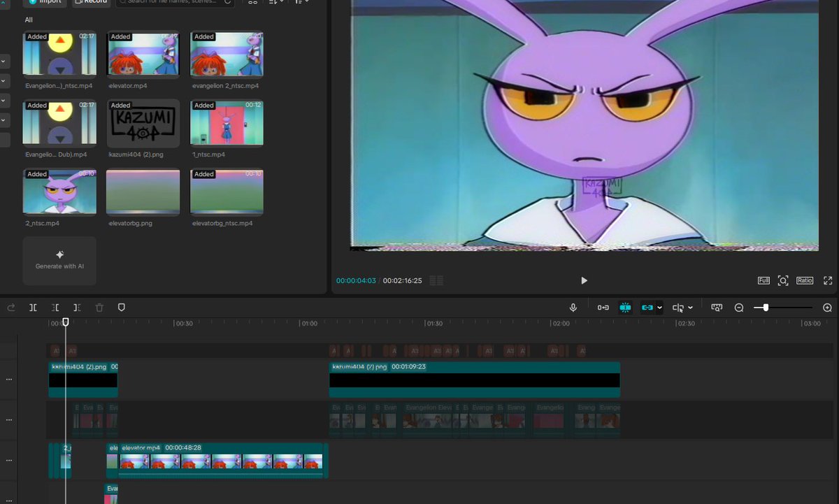Click the microphone voiceover record icon
Screen dimensions: 839x504
573,308
